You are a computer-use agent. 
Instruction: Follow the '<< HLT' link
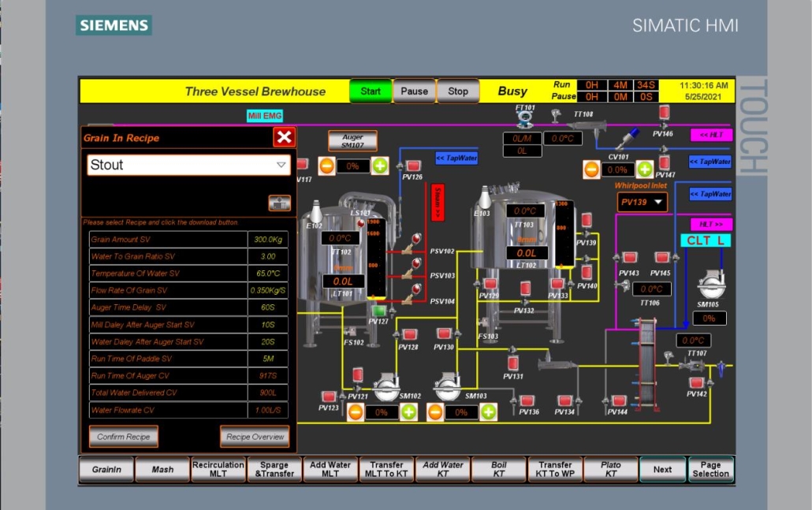tap(712, 135)
